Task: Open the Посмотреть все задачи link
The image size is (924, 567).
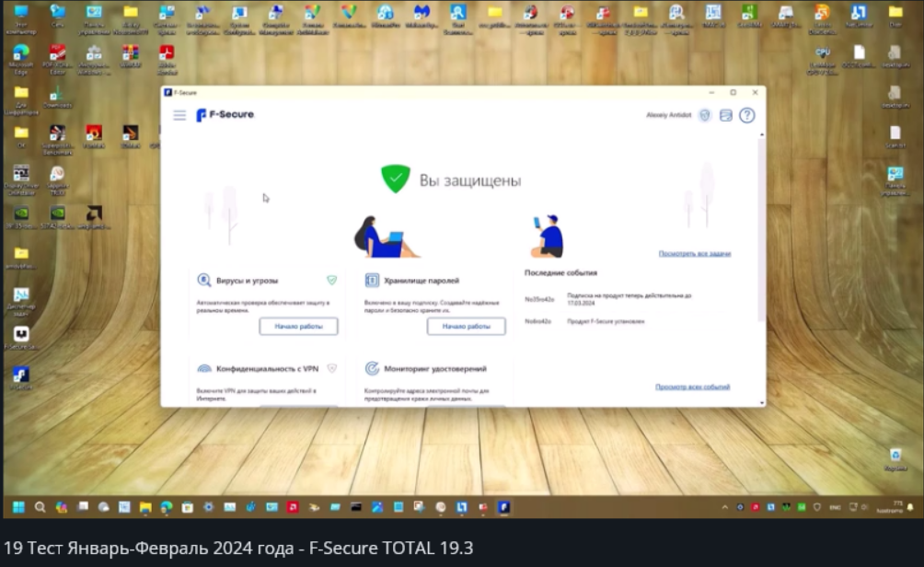Action: click(x=695, y=253)
